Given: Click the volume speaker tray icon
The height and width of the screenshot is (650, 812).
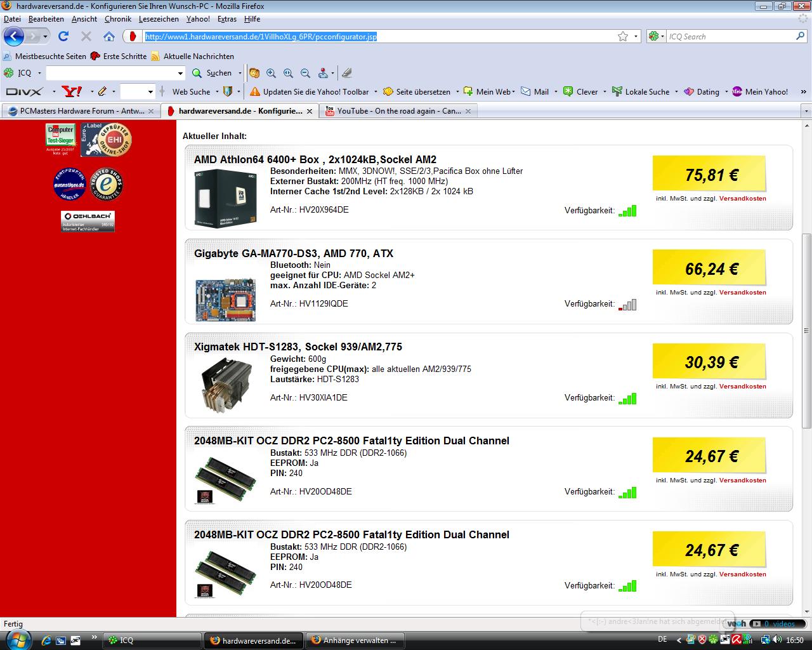Looking at the screenshot, I should [778, 640].
